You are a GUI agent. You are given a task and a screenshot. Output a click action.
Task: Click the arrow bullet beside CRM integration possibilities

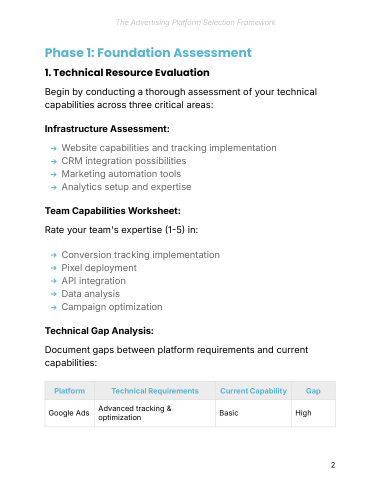(x=54, y=161)
